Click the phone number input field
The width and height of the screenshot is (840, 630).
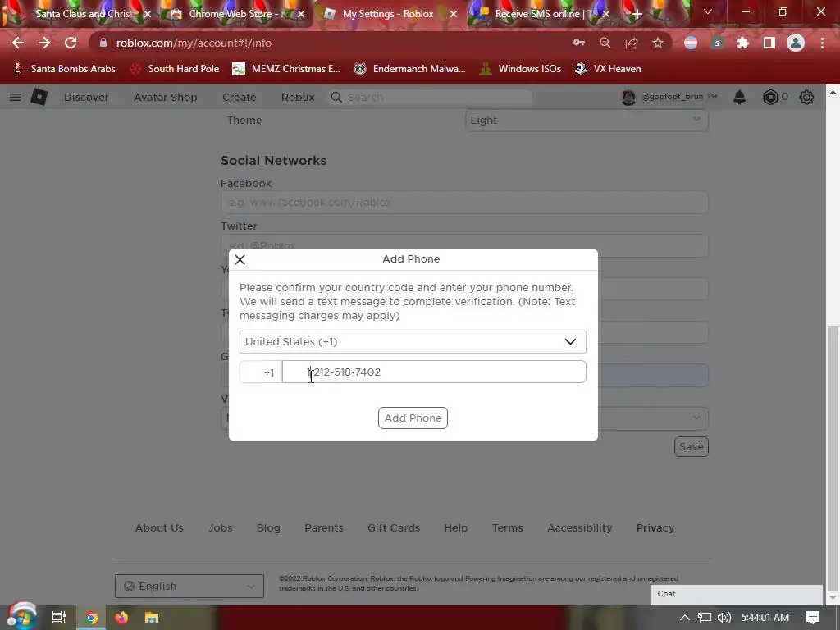(x=434, y=372)
